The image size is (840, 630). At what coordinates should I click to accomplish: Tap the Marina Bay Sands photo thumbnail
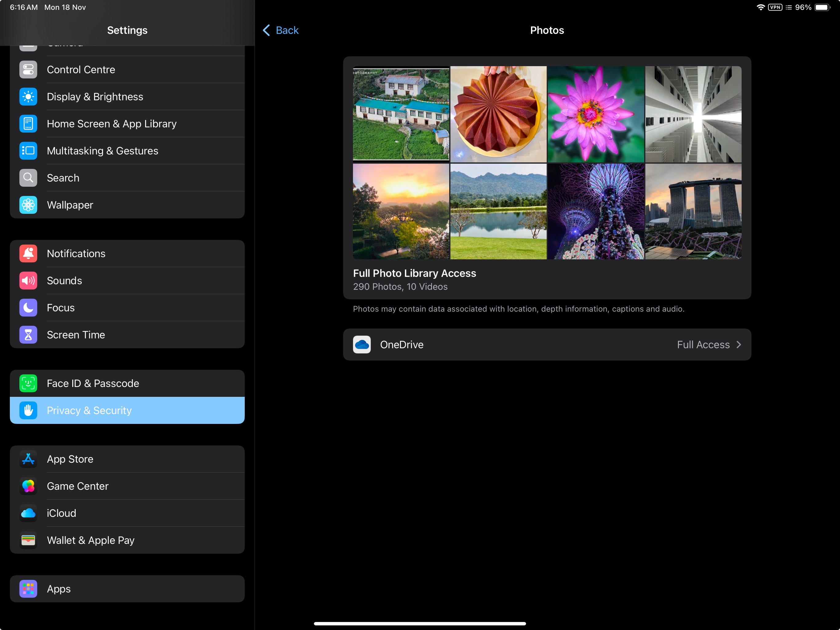point(693,211)
